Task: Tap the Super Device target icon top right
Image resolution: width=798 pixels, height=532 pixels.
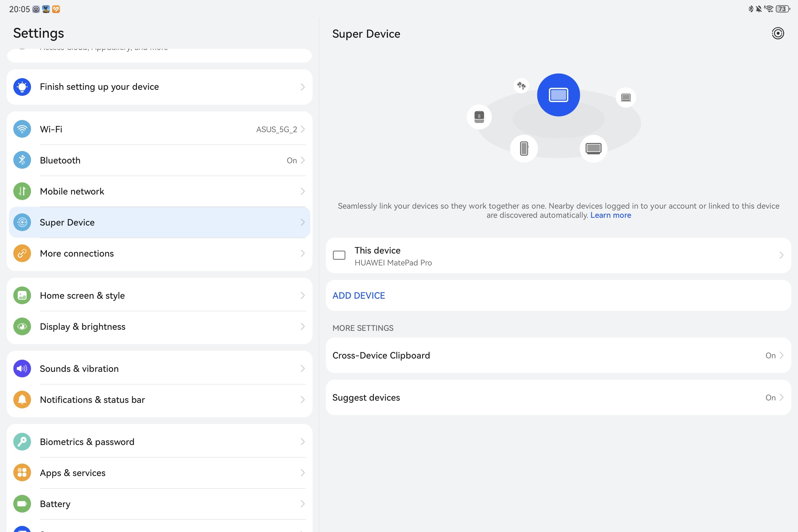Action: point(778,33)
